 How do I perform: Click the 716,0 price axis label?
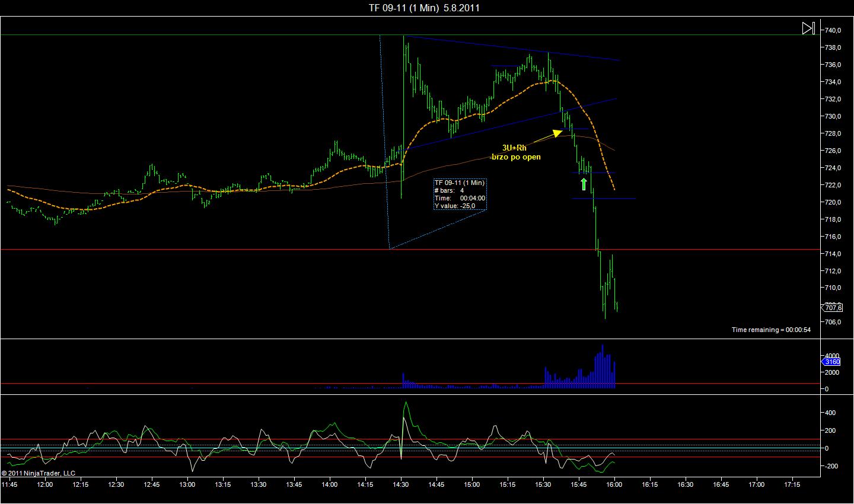pos(833,237)
